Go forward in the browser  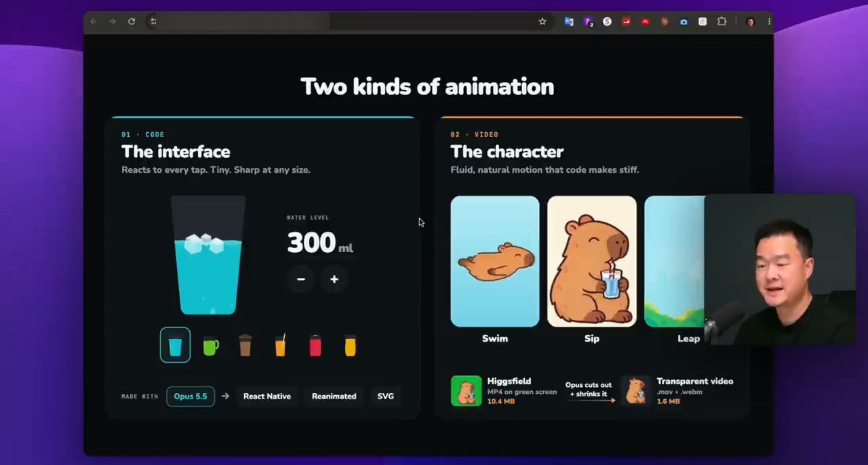coord(113,22)
